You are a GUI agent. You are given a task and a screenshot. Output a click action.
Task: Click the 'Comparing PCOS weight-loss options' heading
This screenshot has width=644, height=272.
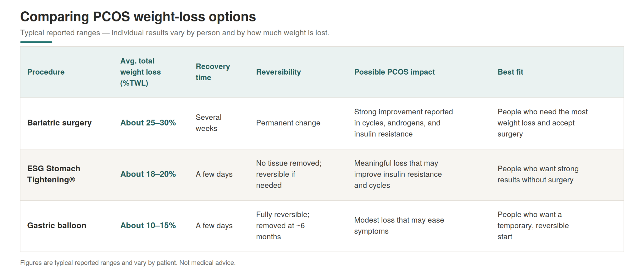tap(138, 17)
